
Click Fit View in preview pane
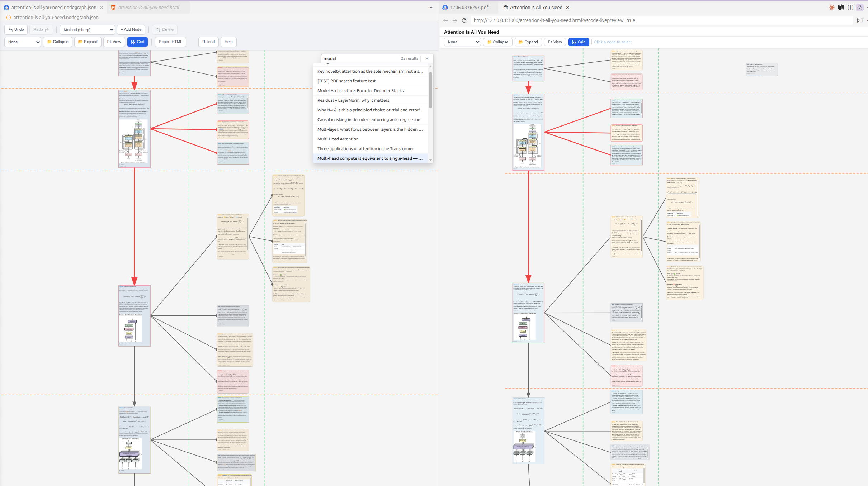tap(555, 42)
